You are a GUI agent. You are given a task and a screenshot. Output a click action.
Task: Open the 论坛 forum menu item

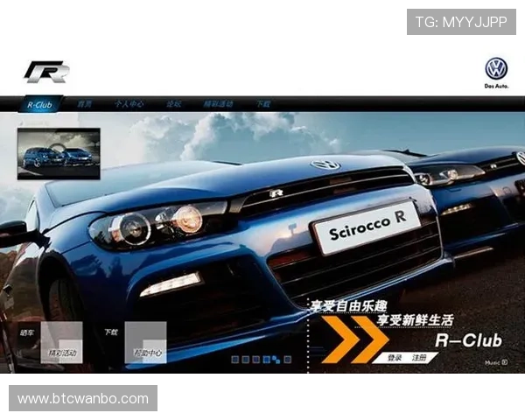point(174,104)
